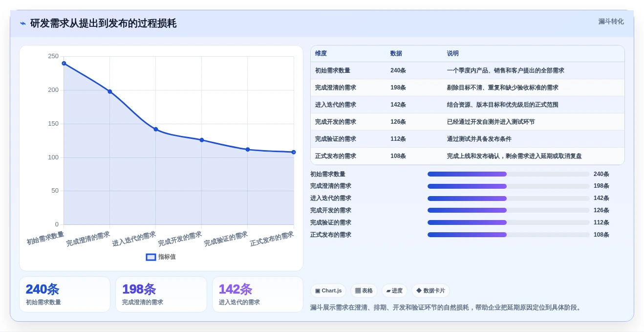This screenshot has height=332, width=644.
Task: Click the chart point for 初始需求数量
Action: (x=64, y=63)
